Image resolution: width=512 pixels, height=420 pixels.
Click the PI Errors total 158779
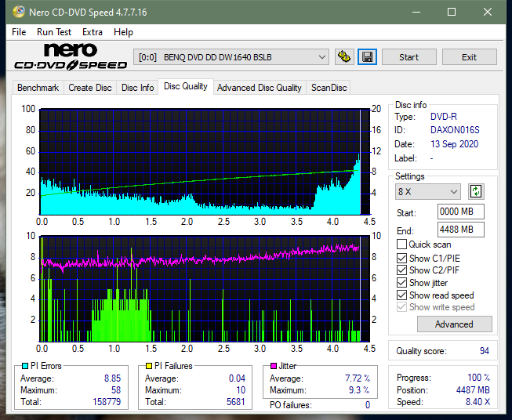point(107,402)
